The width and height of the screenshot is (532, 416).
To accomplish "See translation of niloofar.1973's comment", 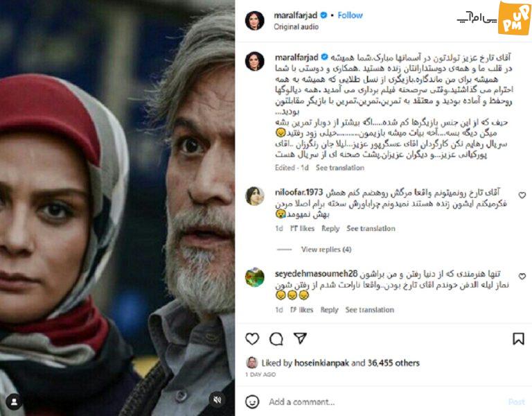I will (371, 229).
